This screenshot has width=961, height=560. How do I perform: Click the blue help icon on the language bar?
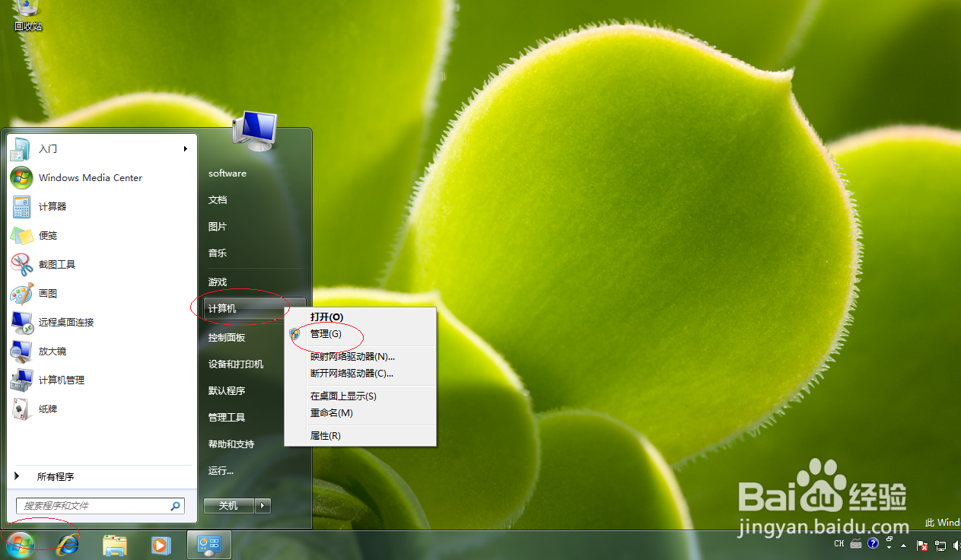pos(873,543)
